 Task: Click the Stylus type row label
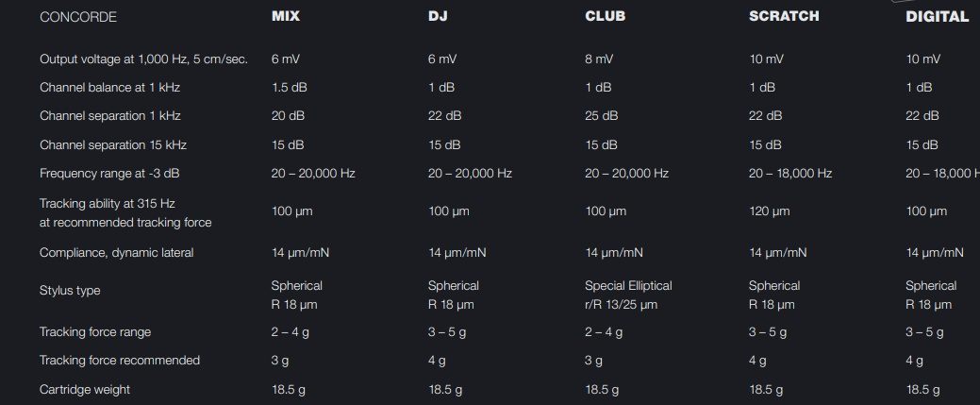click(x=70, y=291)
